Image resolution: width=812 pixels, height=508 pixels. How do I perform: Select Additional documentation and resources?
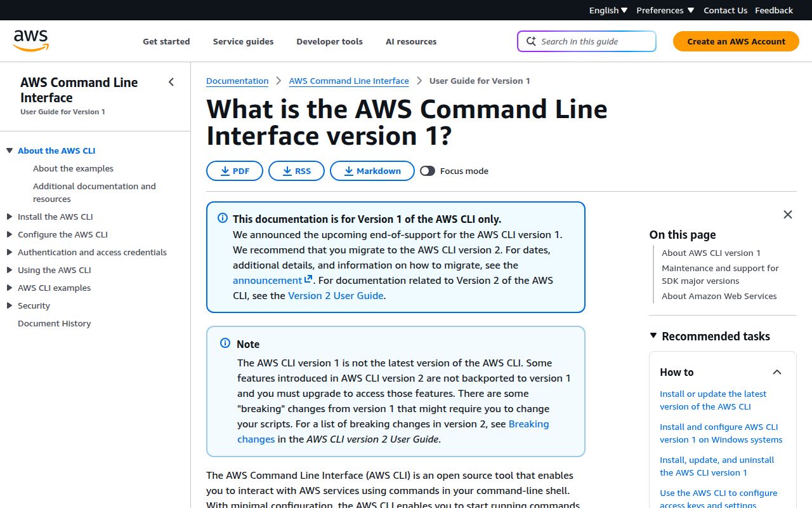(x=95, y=192)
